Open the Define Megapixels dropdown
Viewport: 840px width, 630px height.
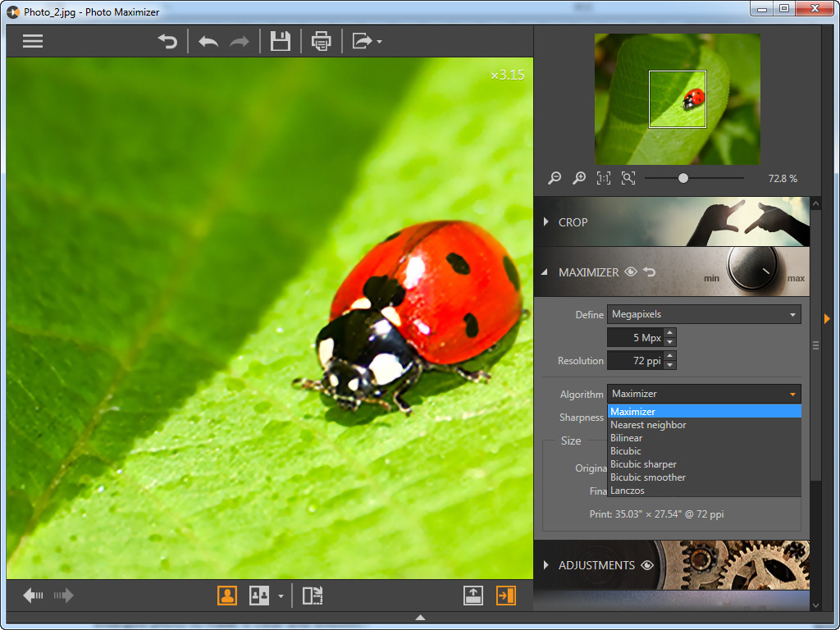(704, 314)
